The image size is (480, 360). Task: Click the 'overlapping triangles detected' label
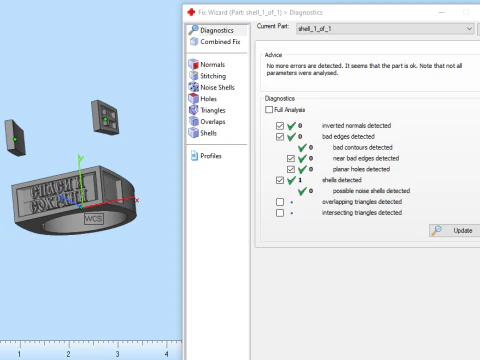[x=362, y=202]
